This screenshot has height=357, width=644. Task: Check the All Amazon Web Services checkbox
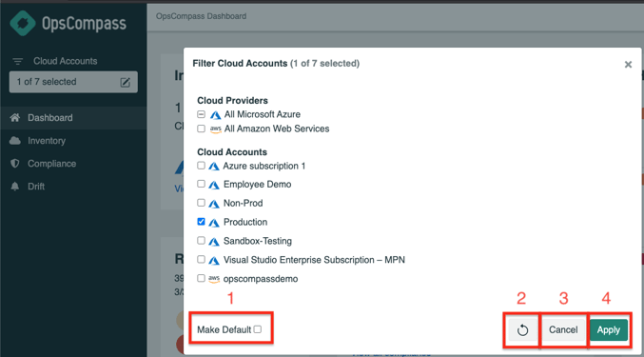201,129
